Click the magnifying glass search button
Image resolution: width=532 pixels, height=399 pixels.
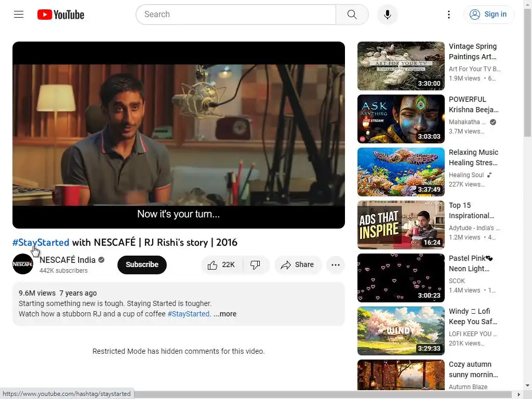pyautogui.click(x=352, y=14)
